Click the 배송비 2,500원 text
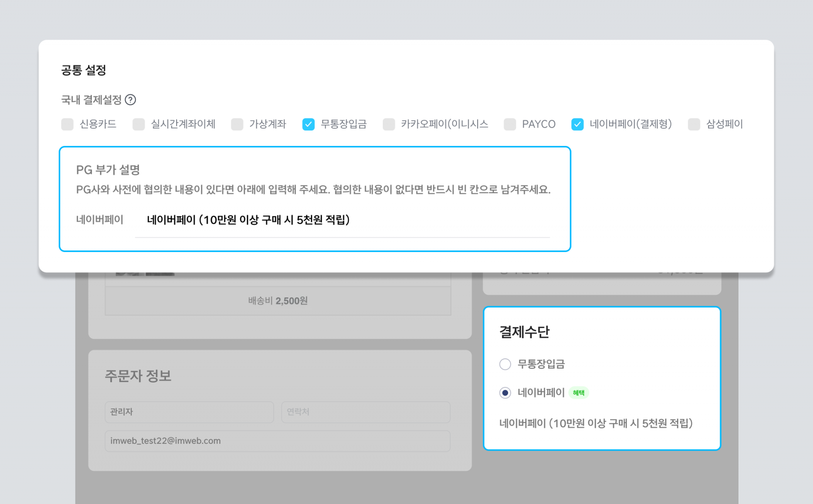The width and height of the screenshot is (813, 504). (x=278, y=301)
